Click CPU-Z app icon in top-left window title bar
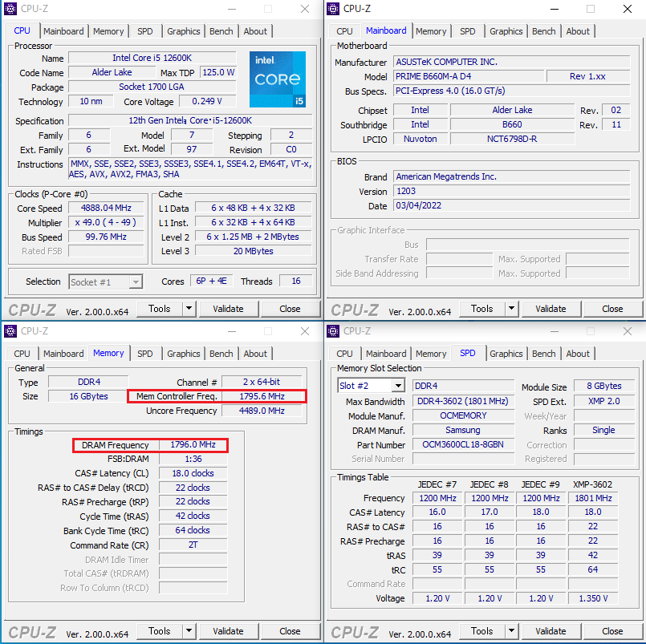Screen dimensions: 646x644 pyautogui.click(x=10, y=9)
